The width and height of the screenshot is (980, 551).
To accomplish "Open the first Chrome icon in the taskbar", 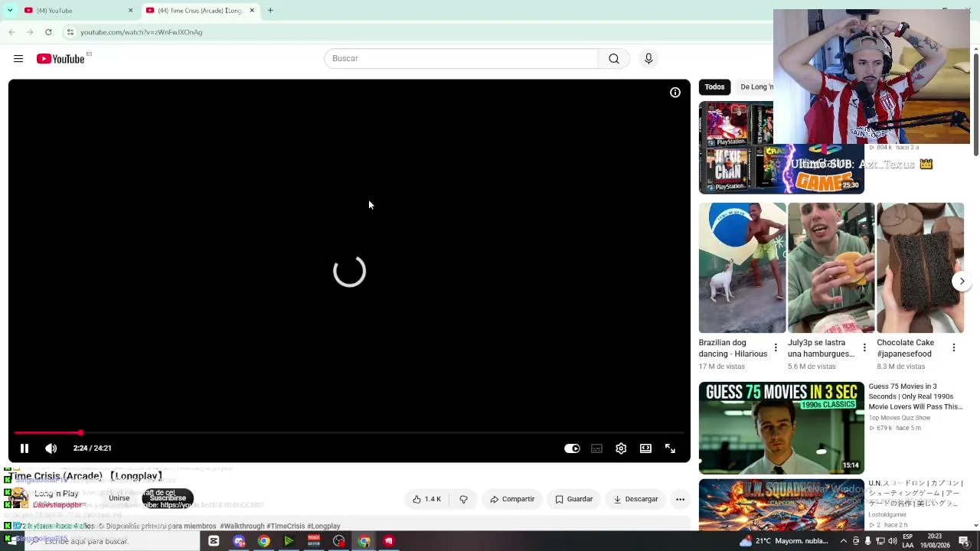I will click(x=263, y=541).
